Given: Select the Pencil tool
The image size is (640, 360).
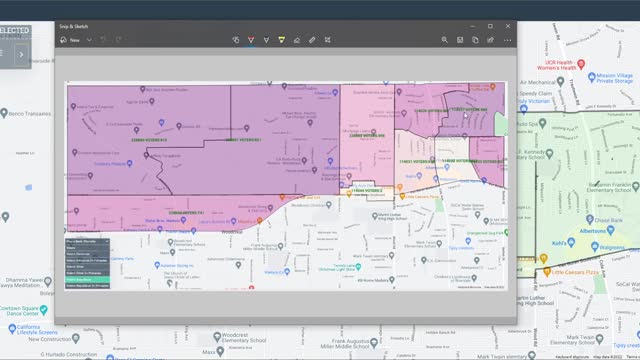Looking at the screenshot, I should click(266, 40).
